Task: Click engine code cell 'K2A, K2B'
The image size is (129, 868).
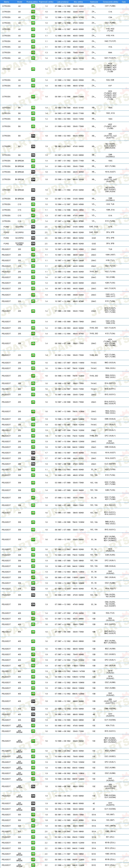Action: [x=110, y=80]
